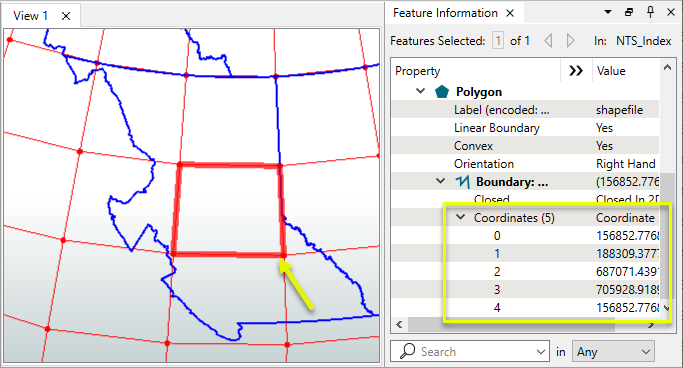Open the panel options dropdown arrow
Screen dimensions: 683x368
click(608, 12)
